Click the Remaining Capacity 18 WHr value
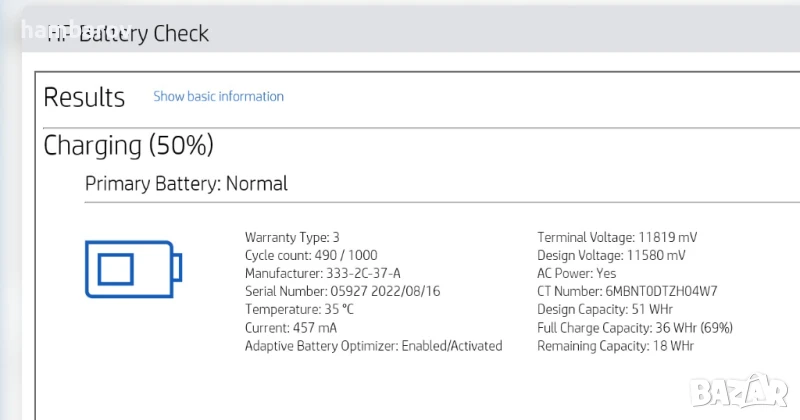800x420 pixels. point(615,346)
